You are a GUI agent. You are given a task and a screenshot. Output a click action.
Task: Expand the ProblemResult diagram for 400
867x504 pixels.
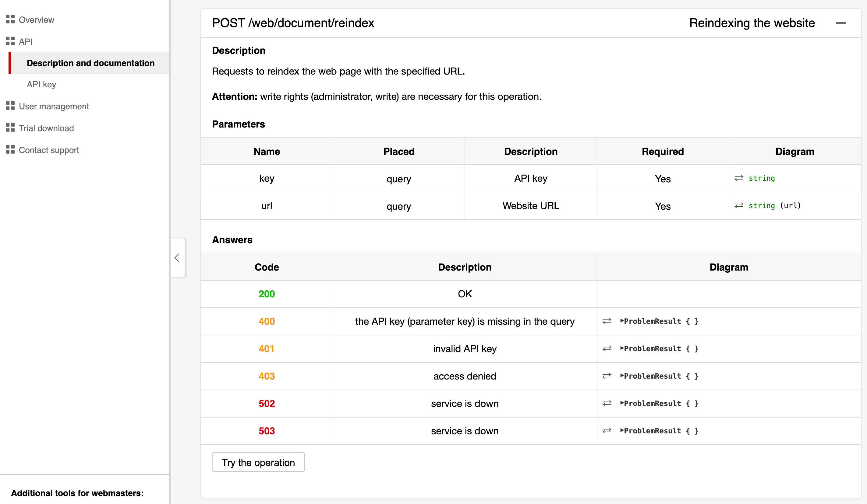tap(620, 321)
